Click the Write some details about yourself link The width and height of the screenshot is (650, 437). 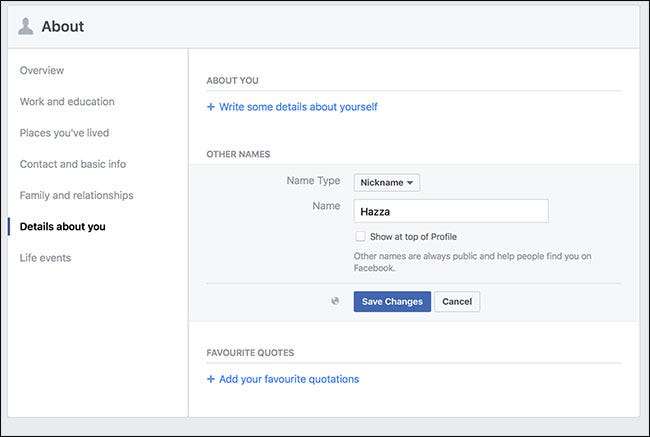[298, 107]
